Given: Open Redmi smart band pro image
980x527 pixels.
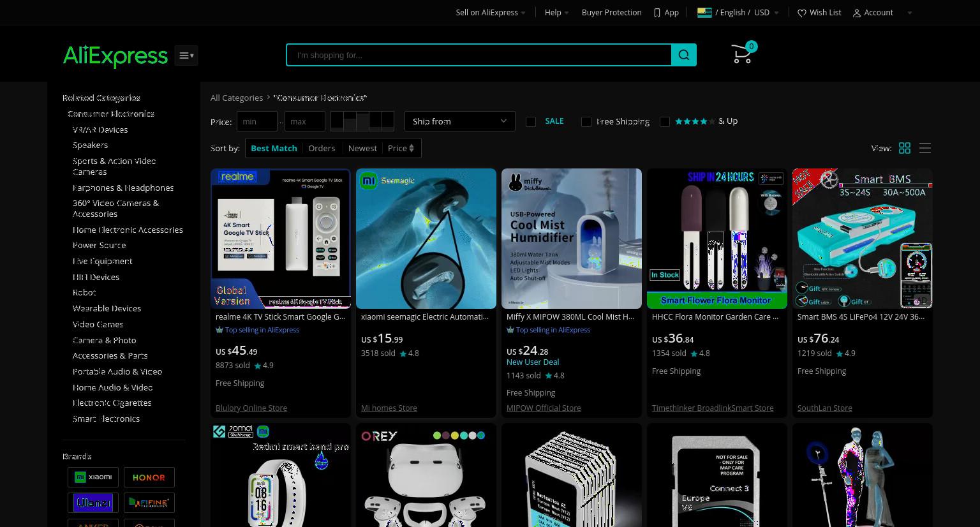Looking at the screenshot, I should coord(281,475).
